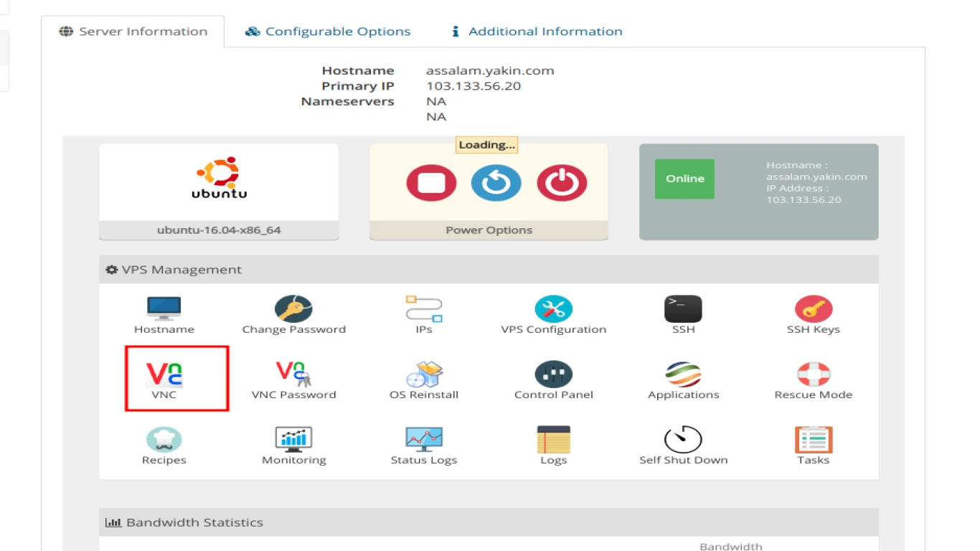Viewport: 980px width, 551px height.
Task: Click the blue Restart VPS button
Action: tap(496, 183)
